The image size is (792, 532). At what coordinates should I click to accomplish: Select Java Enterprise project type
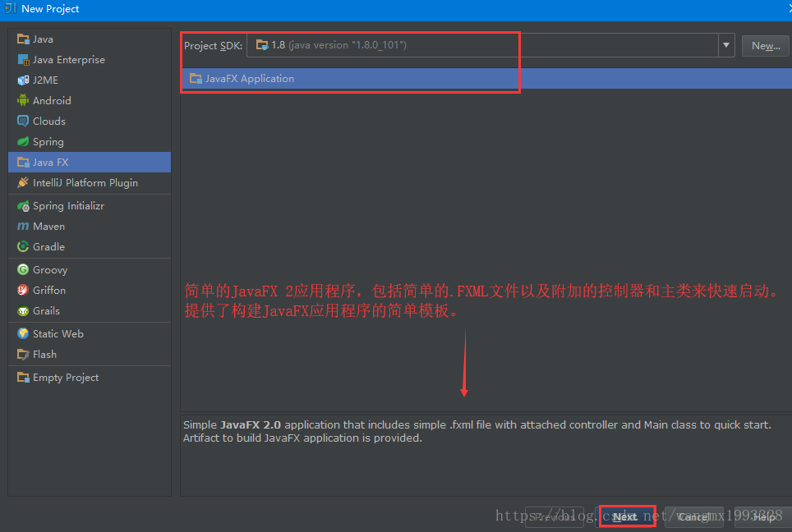pos(90,60)
